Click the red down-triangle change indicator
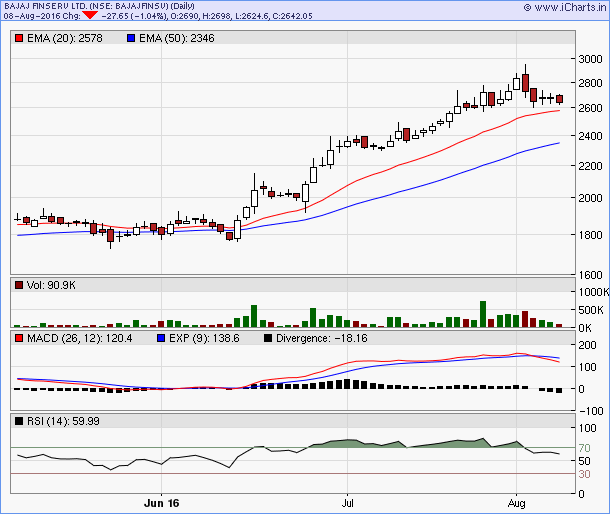This screenshot has height=514, width=610. coord(90,15)
